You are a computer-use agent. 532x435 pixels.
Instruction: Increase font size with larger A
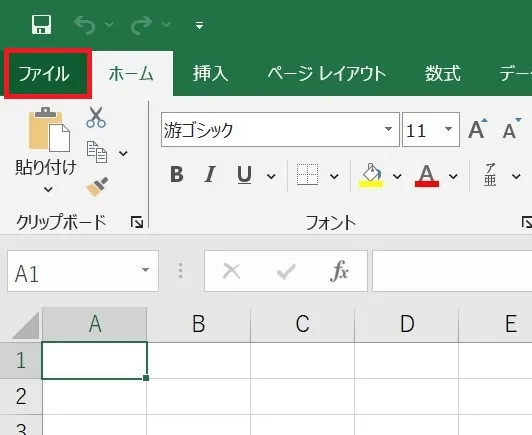coord(477,129)
